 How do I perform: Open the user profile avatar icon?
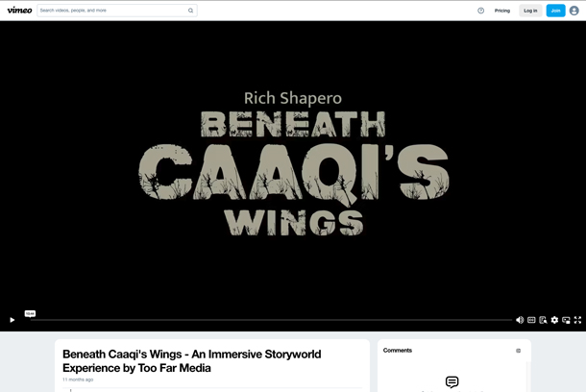click(x=574, y=11)
